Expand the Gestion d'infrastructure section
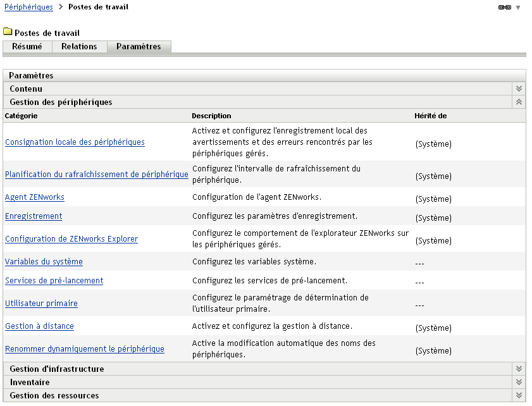Screen dimensions: 532x406 tap(518, 368)
